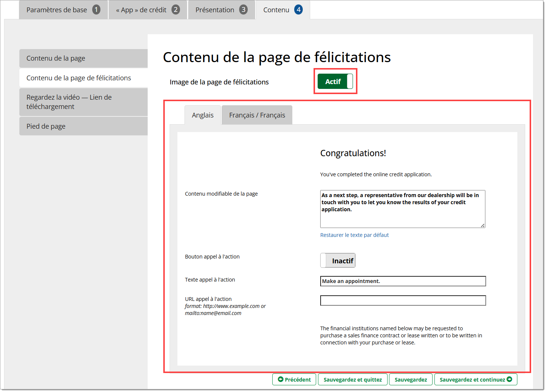Image resolution: width=546 pixels, height=392 pixels.
Task: Click the textarea resize handle corner
Action: [x=482, y=225]
